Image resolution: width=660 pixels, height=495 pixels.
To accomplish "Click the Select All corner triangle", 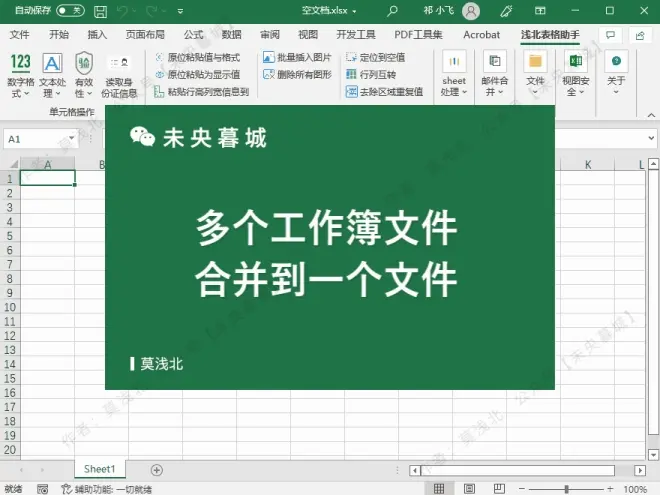I will (13, 164).
